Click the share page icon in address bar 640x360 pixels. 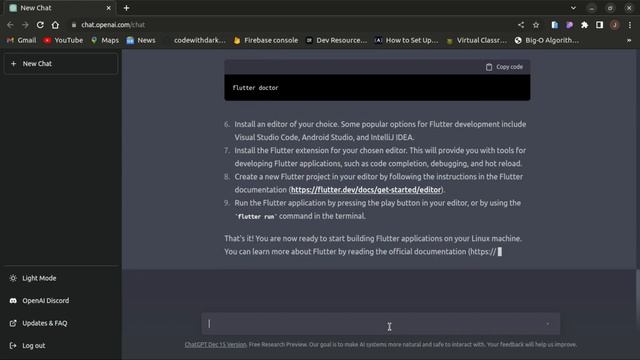[521, 25]
